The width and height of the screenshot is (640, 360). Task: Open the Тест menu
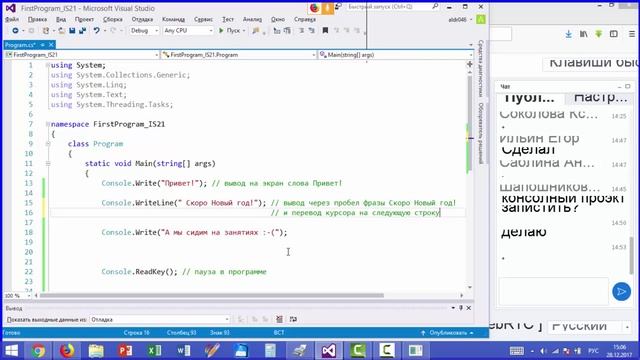[x=228, y=20]
